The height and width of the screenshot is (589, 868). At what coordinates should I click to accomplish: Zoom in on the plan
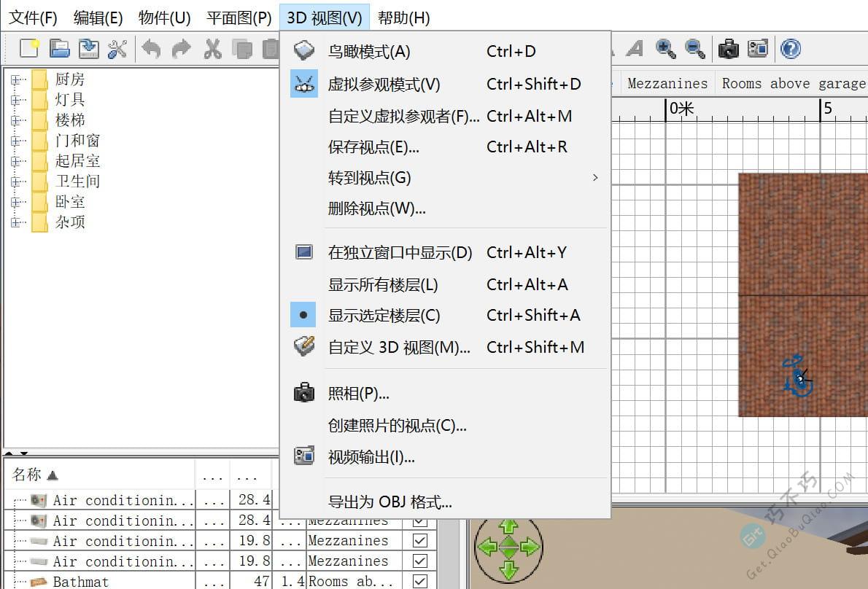(665, 49)
